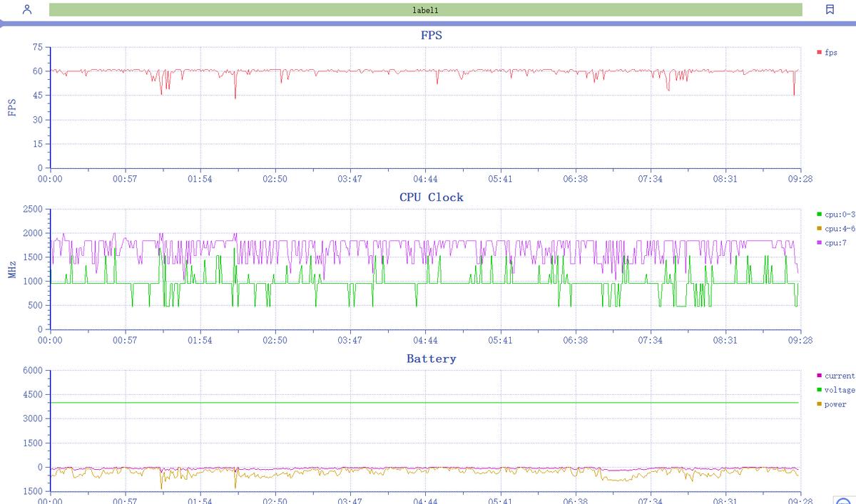Select the green label1 segment bar

(x=425, y=10)
